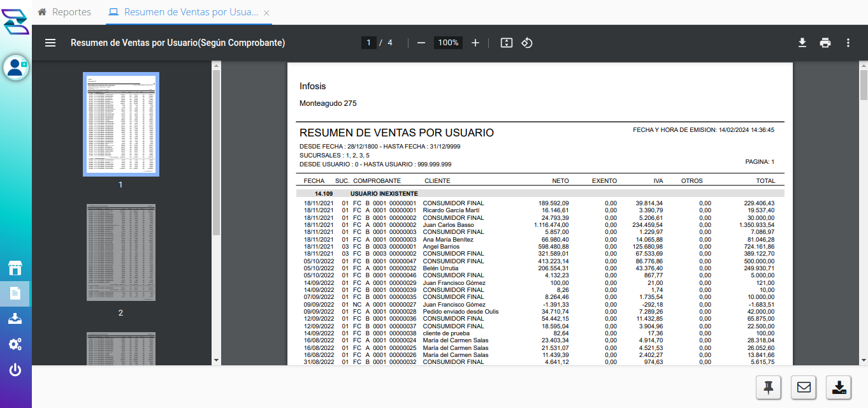The height and width of the screenshot is (408, 868).
Task: Select page 1 thumbnail
Action: [x=121, y=124]
